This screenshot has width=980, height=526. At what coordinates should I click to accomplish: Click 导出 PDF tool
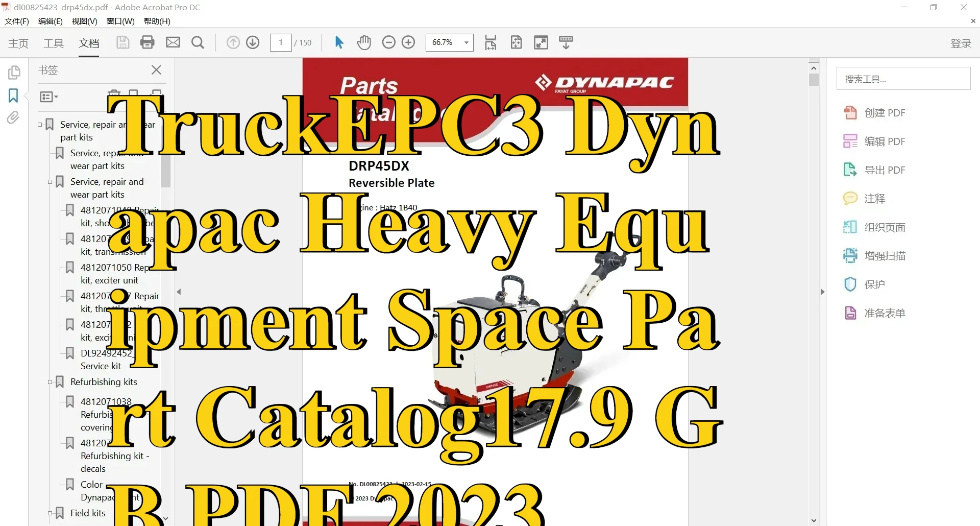pos(884,170)
